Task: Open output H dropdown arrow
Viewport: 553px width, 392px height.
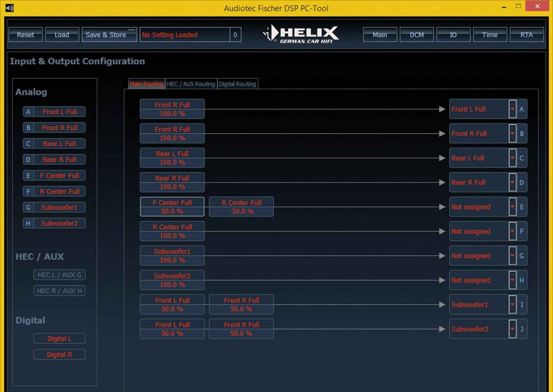Action: tap(512, 280)
